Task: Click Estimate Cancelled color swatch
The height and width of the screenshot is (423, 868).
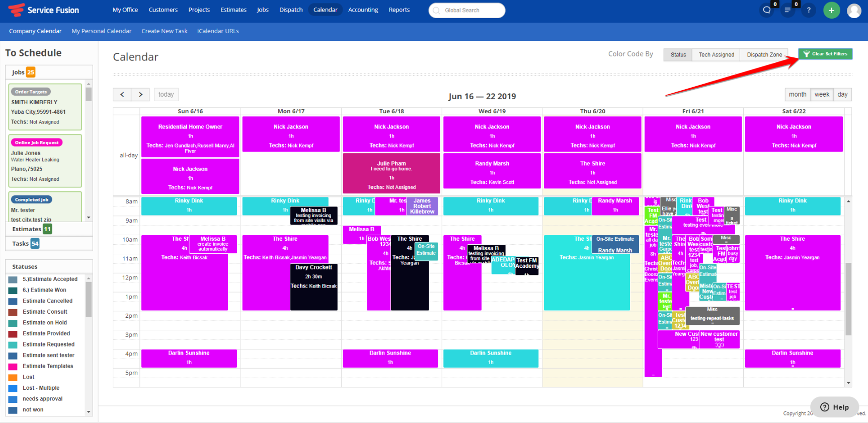Action: pyautogui.click(x=13, y=301)
